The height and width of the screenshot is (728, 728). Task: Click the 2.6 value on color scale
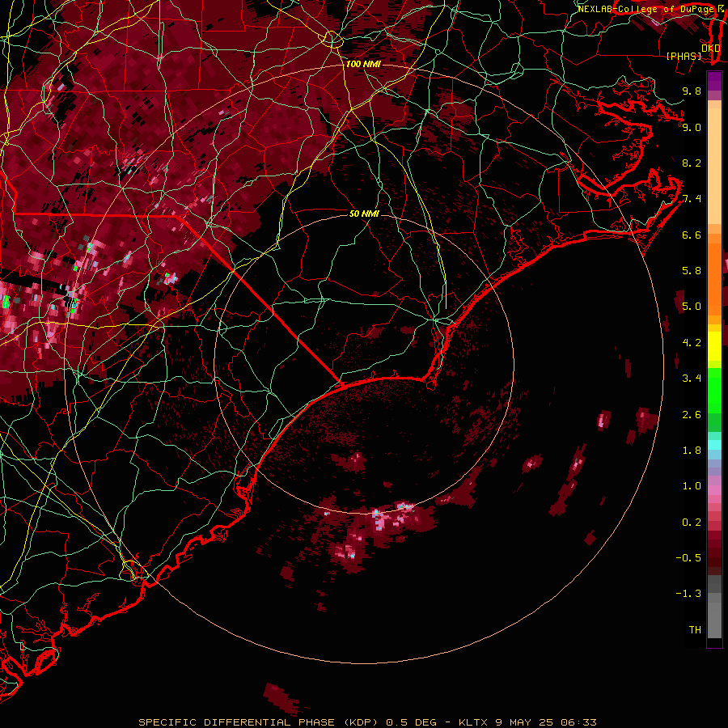tap(692, 415)
